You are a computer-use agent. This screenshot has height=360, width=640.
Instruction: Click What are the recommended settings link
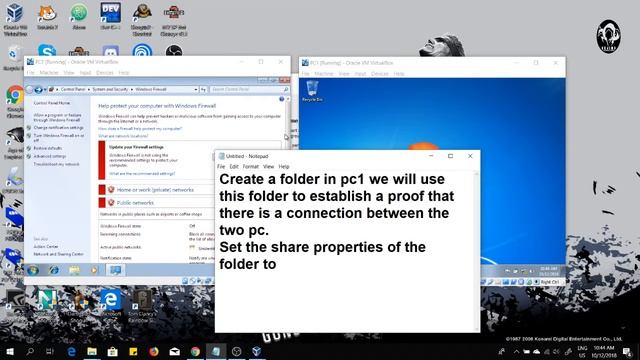click(x=142, y=174)
